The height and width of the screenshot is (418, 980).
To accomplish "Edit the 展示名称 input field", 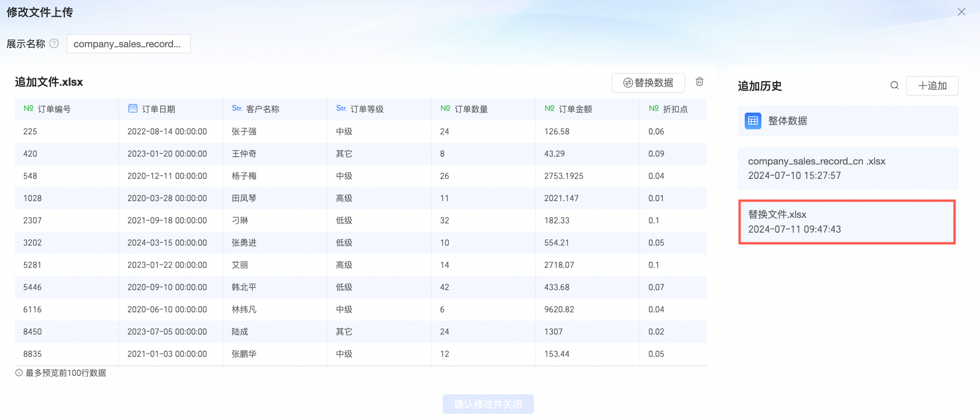I will coord(129,44).
